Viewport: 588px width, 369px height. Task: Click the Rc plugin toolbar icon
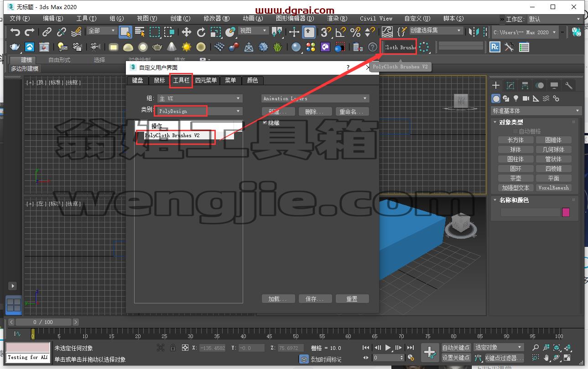coord(494,47)
